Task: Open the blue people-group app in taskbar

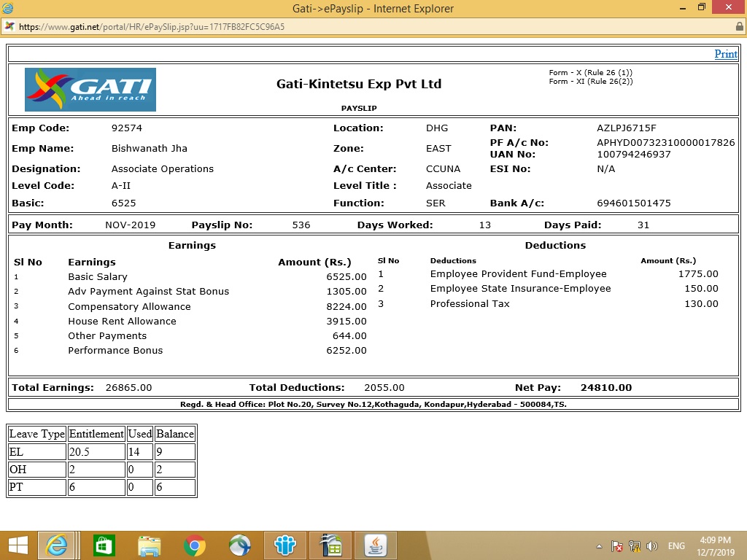Action: (285, 545)
